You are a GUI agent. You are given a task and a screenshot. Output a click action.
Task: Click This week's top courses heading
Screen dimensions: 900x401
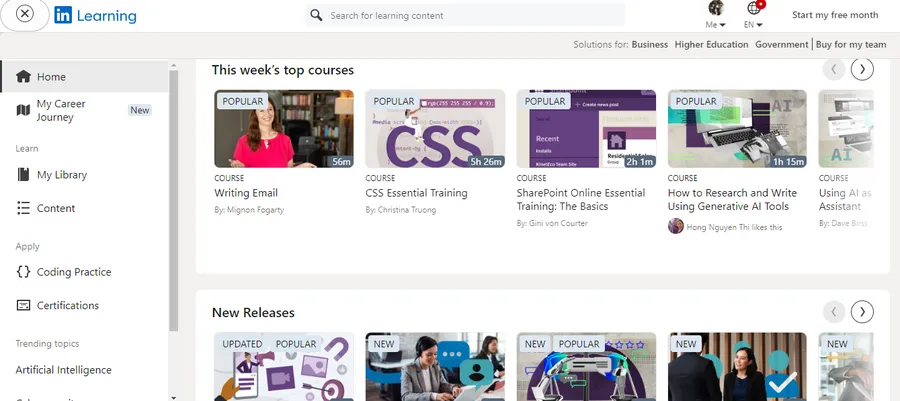coord(283,70)
